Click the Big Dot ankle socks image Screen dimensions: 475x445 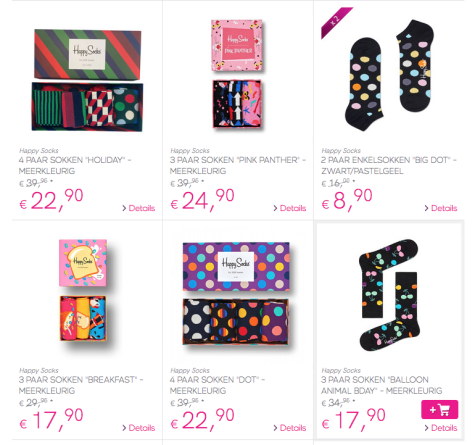pyautogui.click(x=389, y=75)
